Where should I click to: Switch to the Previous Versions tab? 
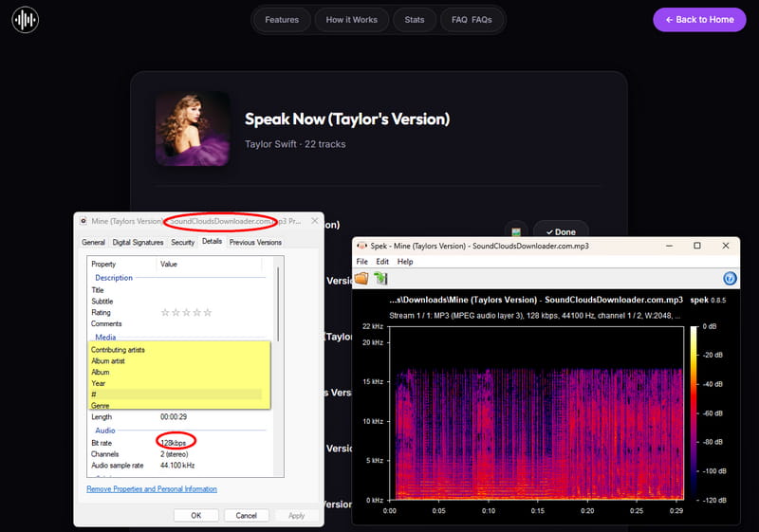[x=255, y=242]
